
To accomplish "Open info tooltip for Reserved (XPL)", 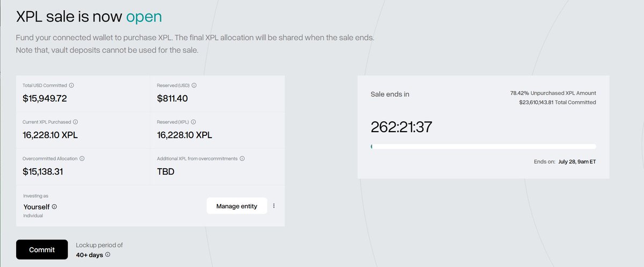I will [x=193, y=122].
